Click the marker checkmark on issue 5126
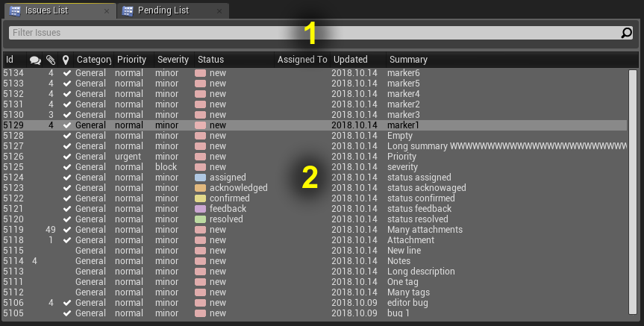Image resolution: width=644 pixels, height=326 pixels. pos(67,157)
